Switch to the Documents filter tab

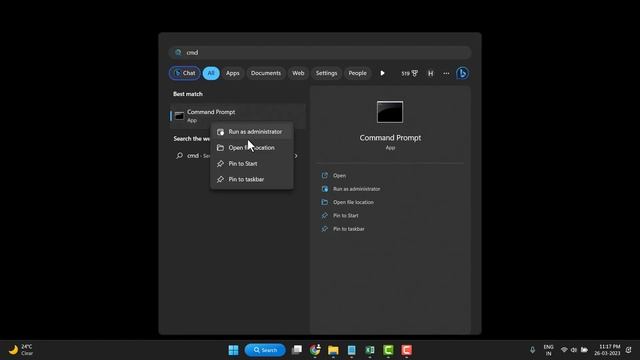coord(266,73)
